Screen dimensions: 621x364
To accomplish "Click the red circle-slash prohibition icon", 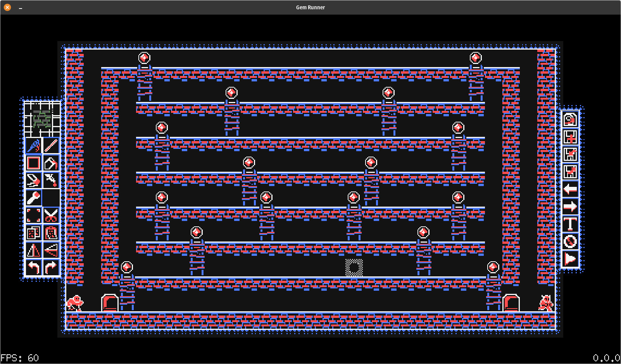I will (x=570, y=242).
